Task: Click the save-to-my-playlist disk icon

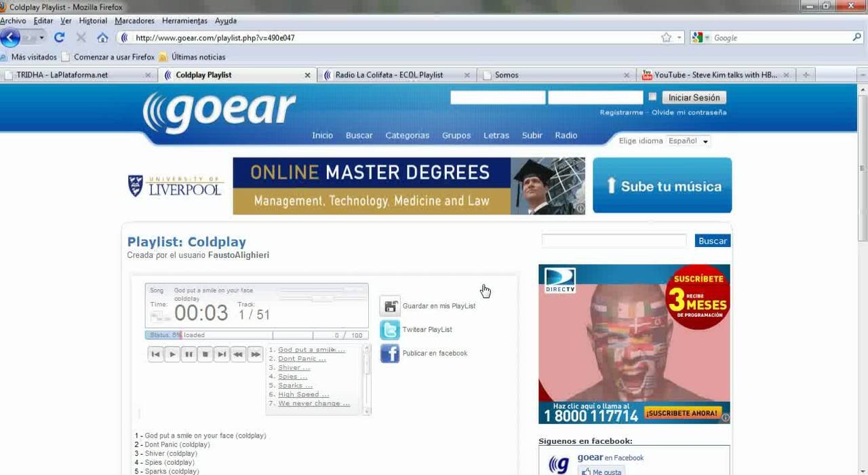Action: (x=390, y=306)
